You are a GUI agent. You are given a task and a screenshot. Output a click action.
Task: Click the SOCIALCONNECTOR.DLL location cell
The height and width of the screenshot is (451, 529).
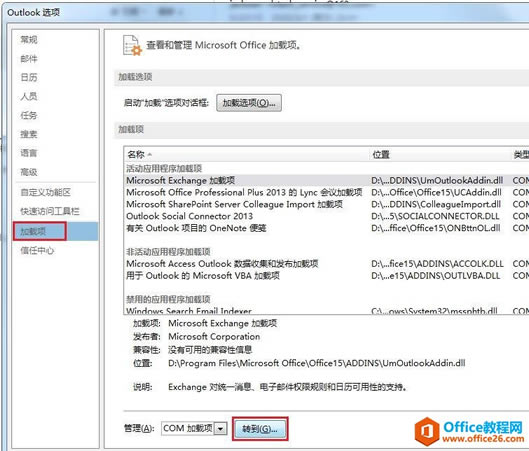point(435,216)
